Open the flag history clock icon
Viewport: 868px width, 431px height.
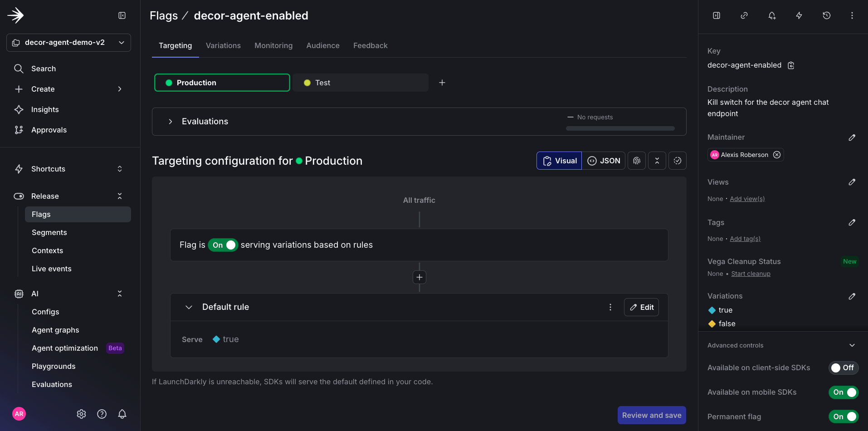click(x=827, y=15)
